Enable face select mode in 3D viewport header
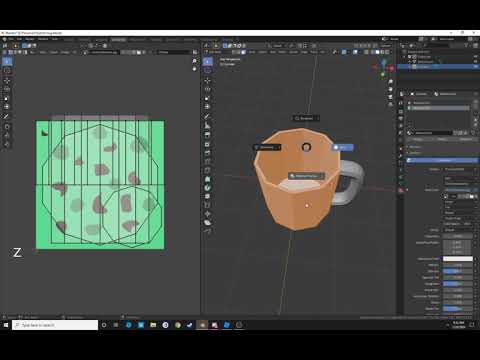Viewport: 480px width, 360px height. pyautogui.click(x=244, y=52)
